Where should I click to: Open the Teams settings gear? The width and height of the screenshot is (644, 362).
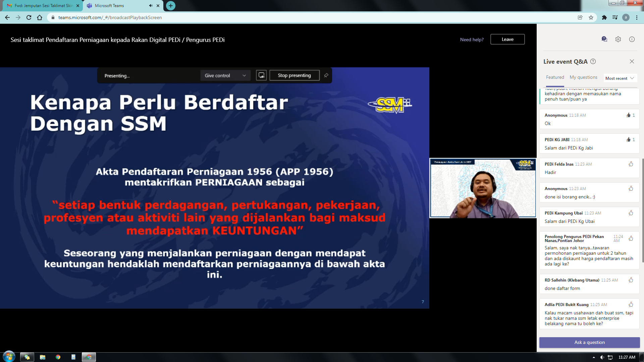618,39
